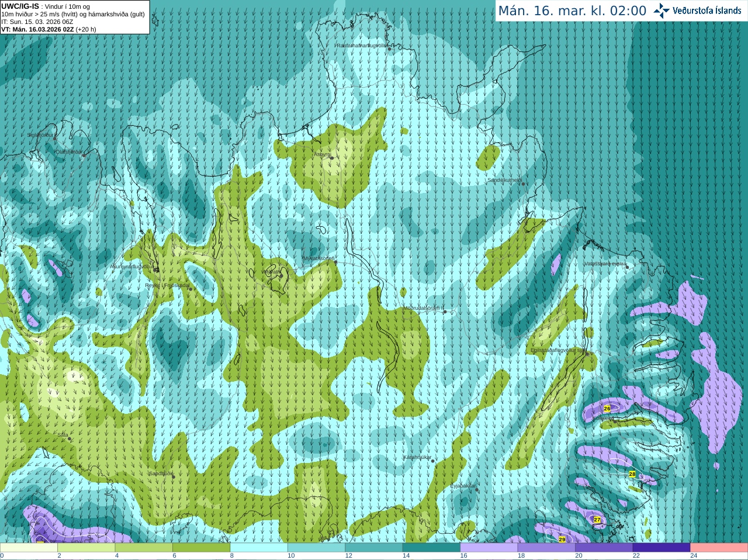Click the yellow gust marker 27

click(597, 520)
